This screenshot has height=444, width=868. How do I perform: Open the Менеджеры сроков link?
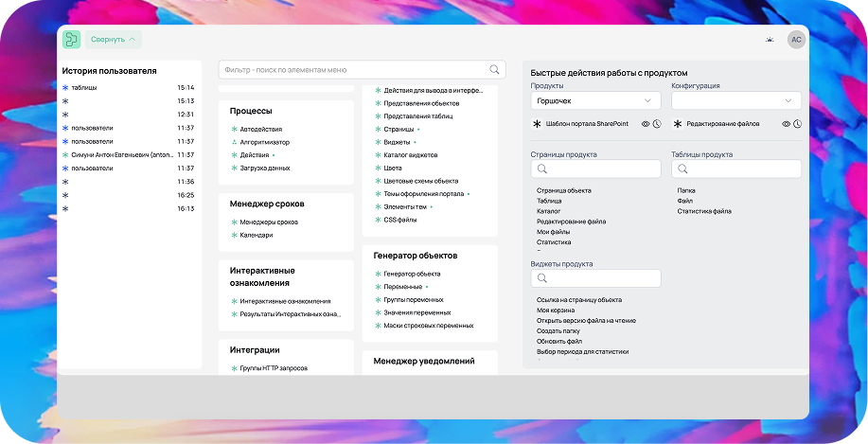(x=269, y=222)
